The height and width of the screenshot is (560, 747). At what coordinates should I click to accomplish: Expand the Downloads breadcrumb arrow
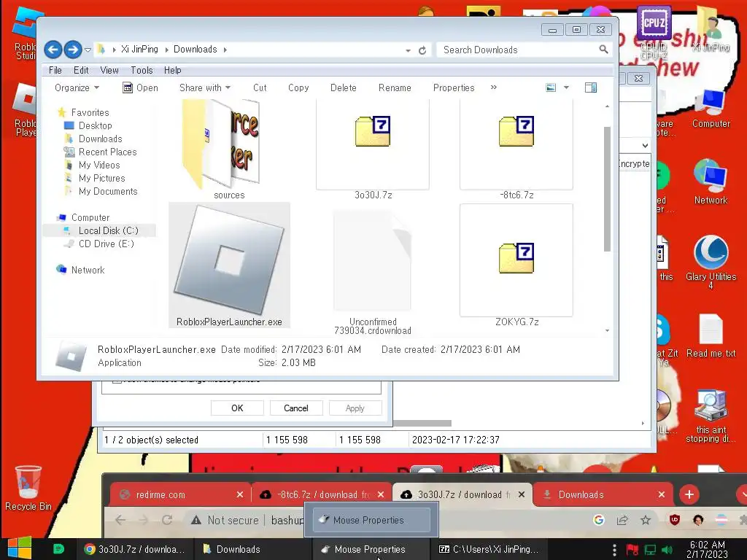[225, 50]
